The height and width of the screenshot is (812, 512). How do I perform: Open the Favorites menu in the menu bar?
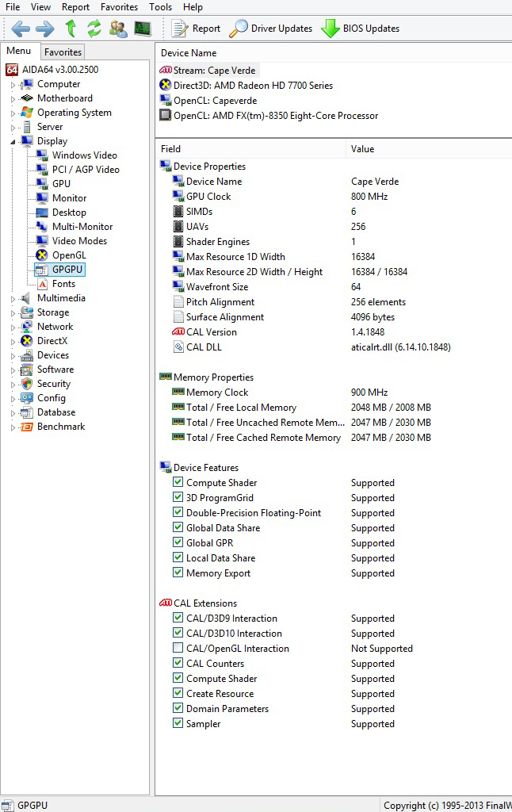(x=119, y=6)
